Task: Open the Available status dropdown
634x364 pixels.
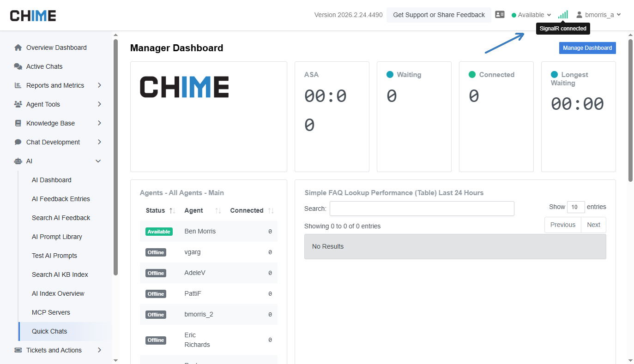Action: [x=531, y=15]
